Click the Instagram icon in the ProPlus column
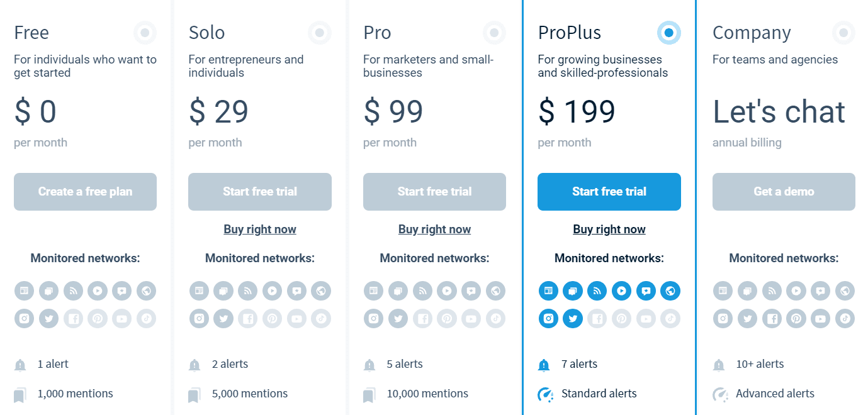Screen dimensions: 868x415 click(548, 319)
